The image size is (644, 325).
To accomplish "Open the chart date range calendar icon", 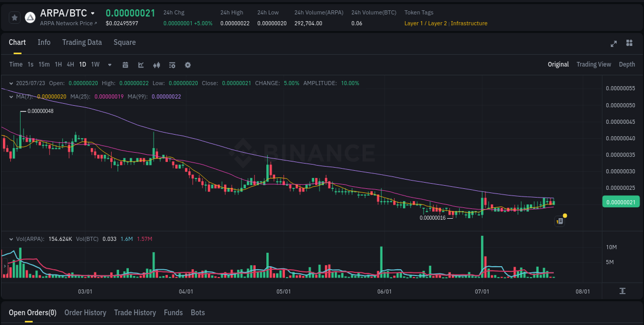I will click(x=125, y=64).
